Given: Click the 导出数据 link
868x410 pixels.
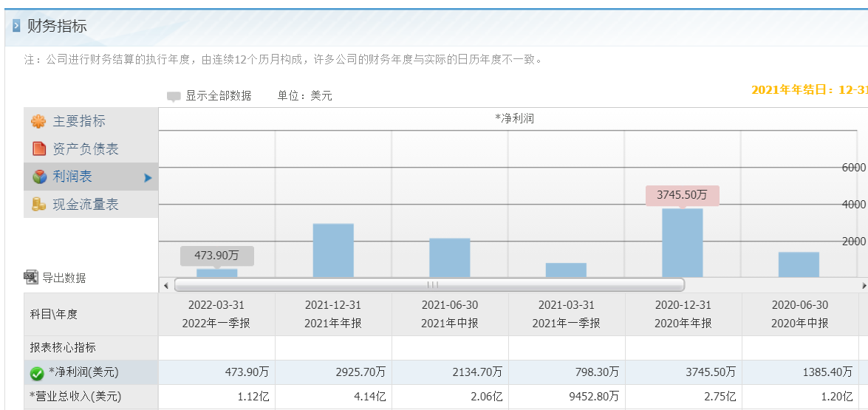Looking at the screenshot, I should (64, 278).
